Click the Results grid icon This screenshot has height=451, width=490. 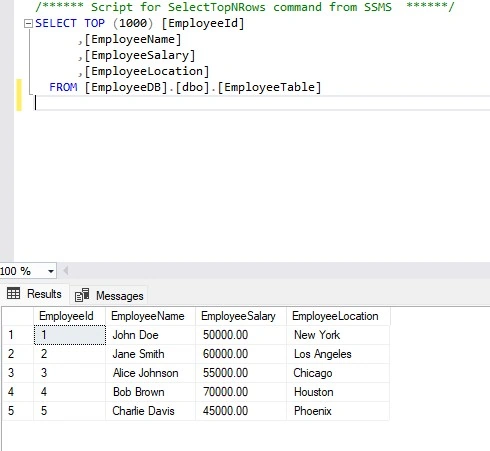tap(14, 293)
